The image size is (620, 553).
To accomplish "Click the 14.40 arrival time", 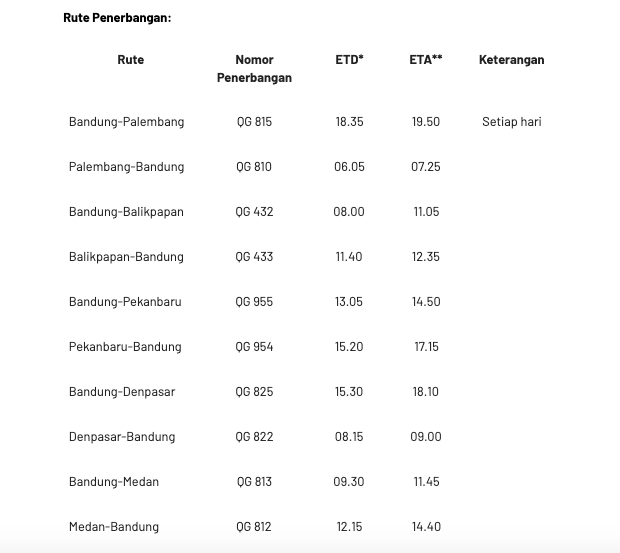I will pyautogui.click(x=426, y=527).
